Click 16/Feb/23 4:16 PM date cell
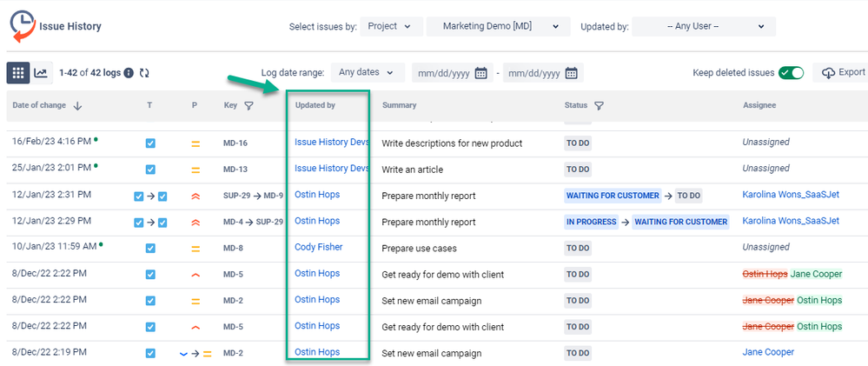 coord(51,142)
